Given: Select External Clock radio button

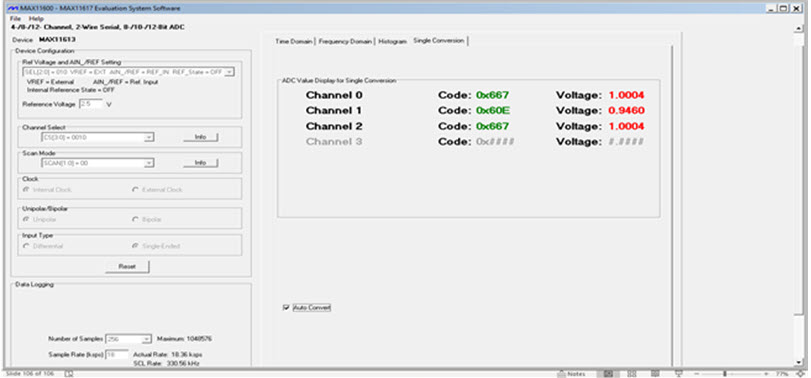Looking at the screenshot, I should tap(136, 190).
